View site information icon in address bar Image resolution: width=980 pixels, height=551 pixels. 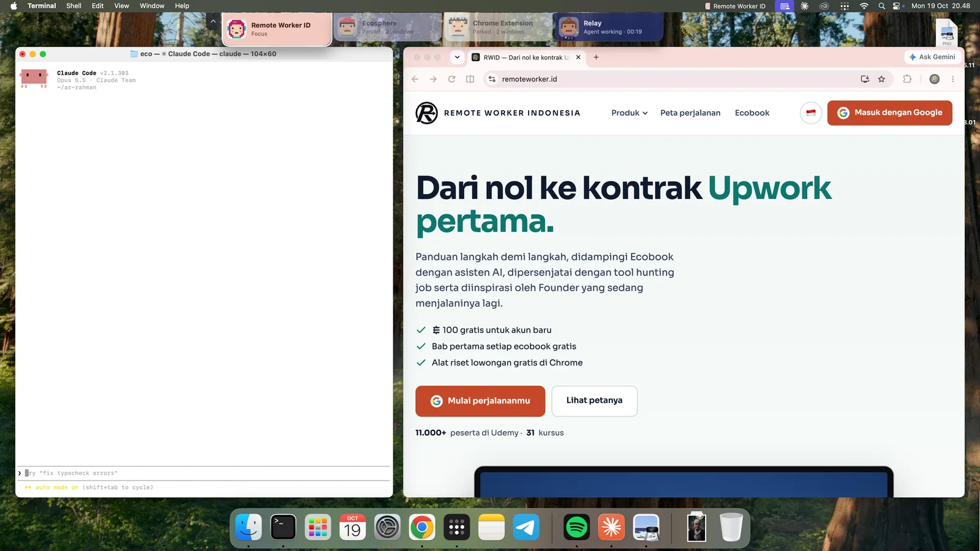492,79
